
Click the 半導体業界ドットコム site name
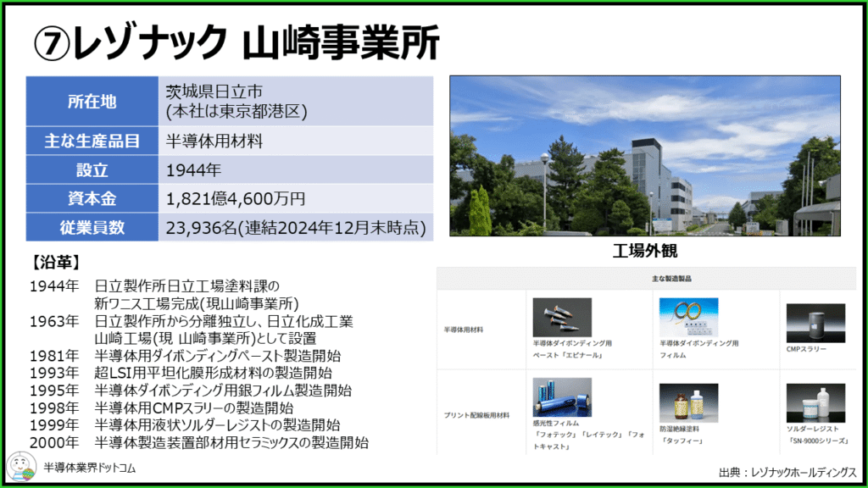pos(89,467)
